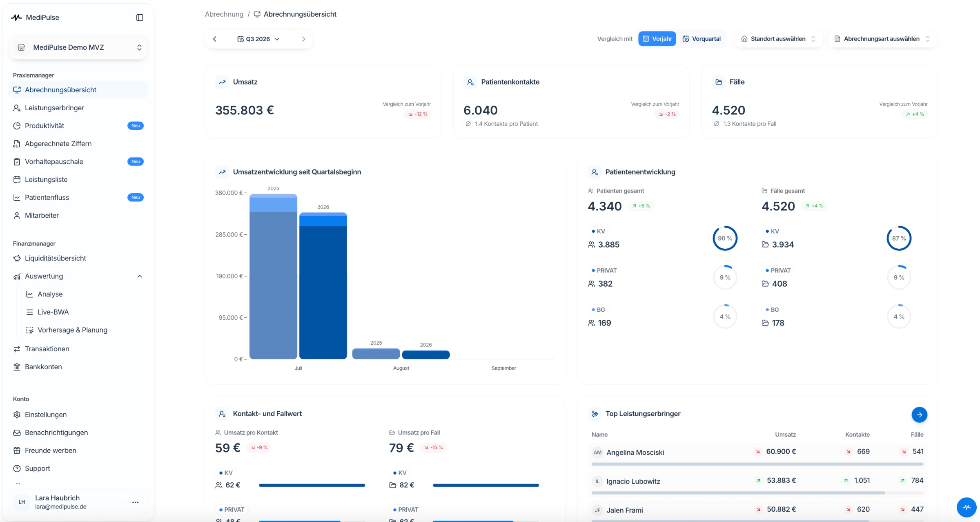Open the Q3 2026 quarter dropdown
980x522 pixels.
258,39
